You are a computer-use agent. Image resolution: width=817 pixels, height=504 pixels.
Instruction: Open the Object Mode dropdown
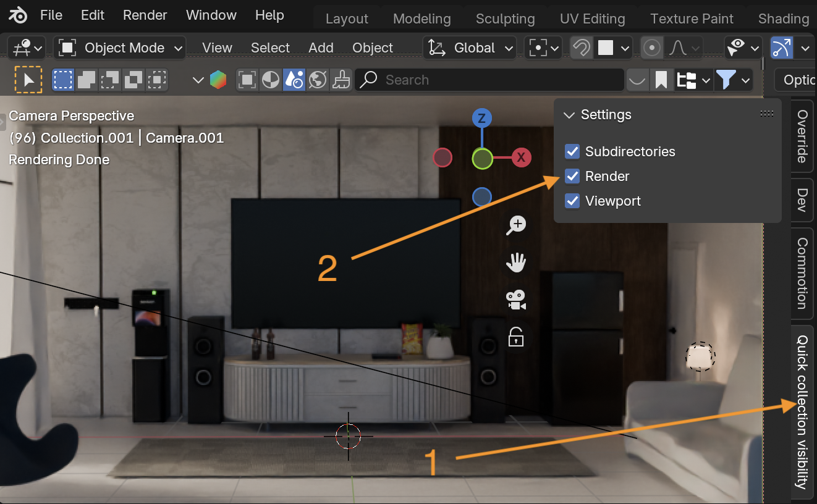coord(119,48)
